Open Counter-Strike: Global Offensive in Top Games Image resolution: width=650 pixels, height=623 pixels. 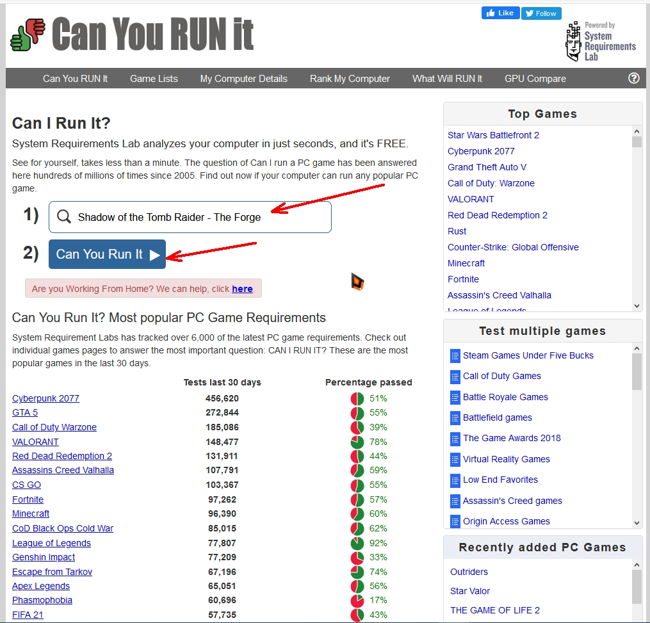[x=513, y=247]
